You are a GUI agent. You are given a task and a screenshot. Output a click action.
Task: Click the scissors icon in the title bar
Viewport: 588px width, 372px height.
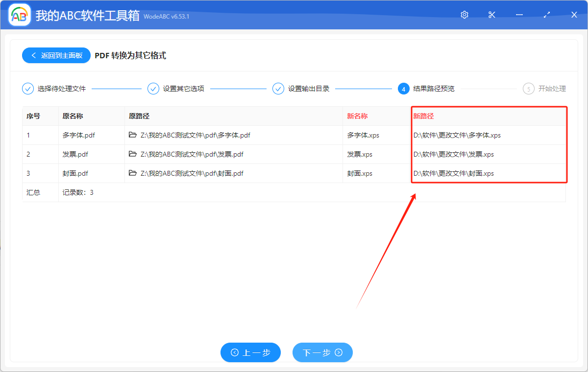[491, 15]
